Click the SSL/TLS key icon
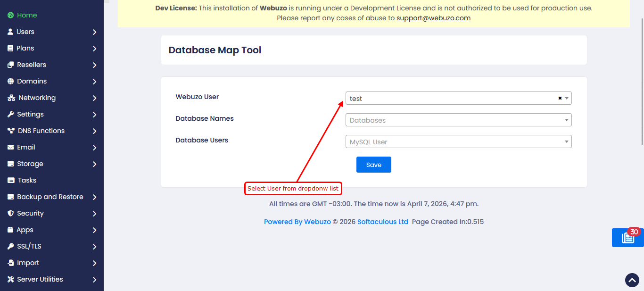This screenshot has width=644, height=291. [x=11, y=247]
